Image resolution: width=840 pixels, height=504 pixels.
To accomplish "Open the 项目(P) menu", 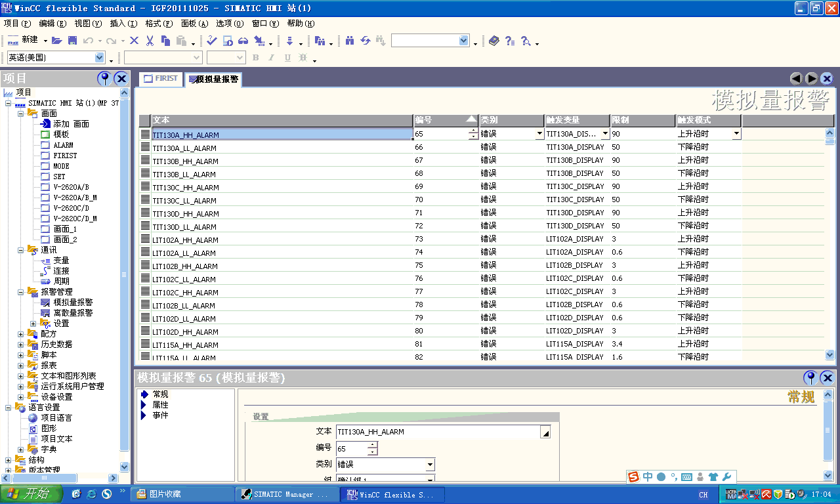I will coord(17,24).
